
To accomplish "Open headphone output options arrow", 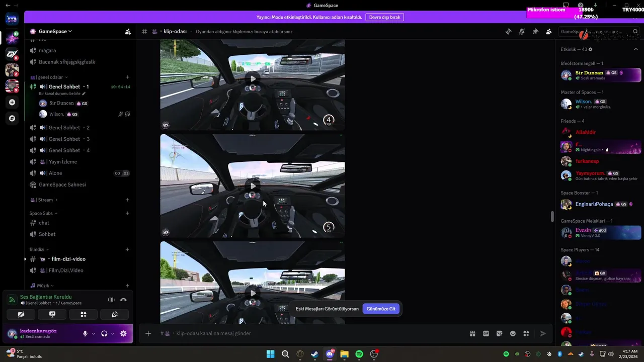I will coord(112,333).
